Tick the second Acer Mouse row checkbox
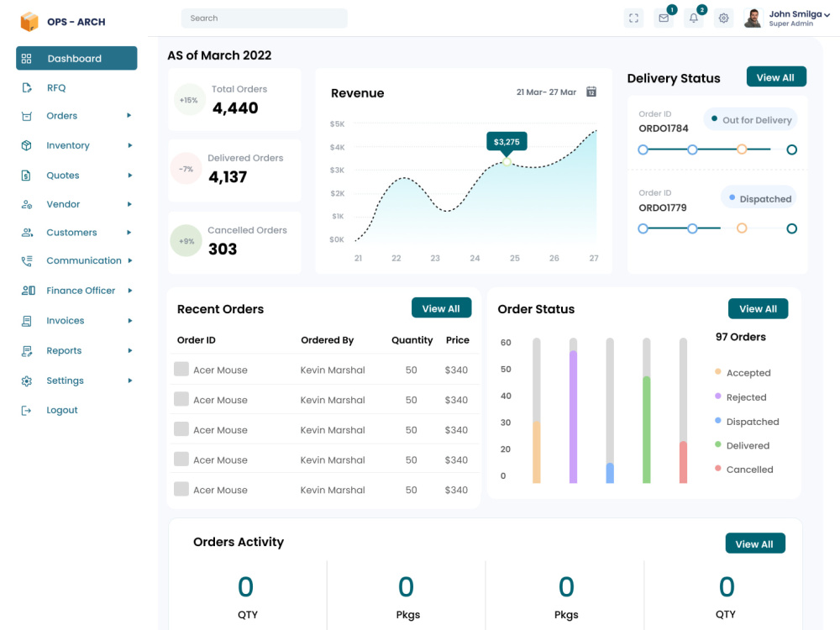 click(181, 399)
